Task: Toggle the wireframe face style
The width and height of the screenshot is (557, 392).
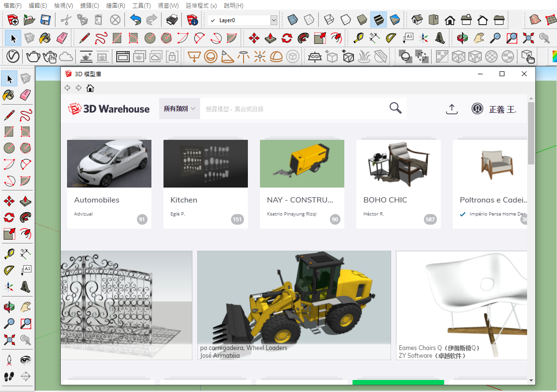Action: pyautogui.click(x=329, y=20)
